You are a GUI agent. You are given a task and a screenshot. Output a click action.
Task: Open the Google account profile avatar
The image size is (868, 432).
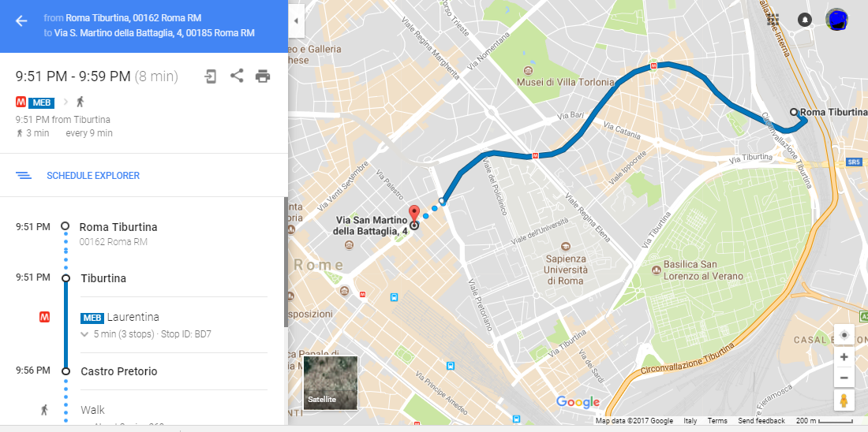click(836, 20)
